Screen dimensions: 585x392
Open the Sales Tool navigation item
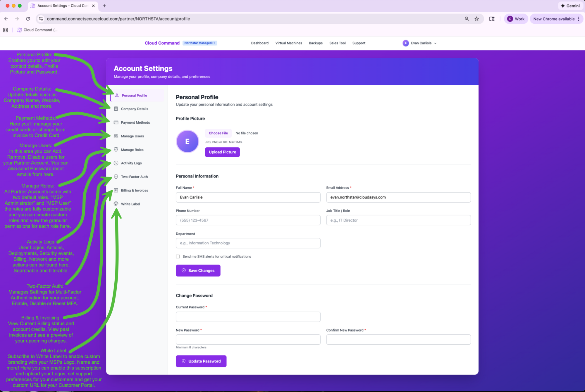[x=337, y=43]
